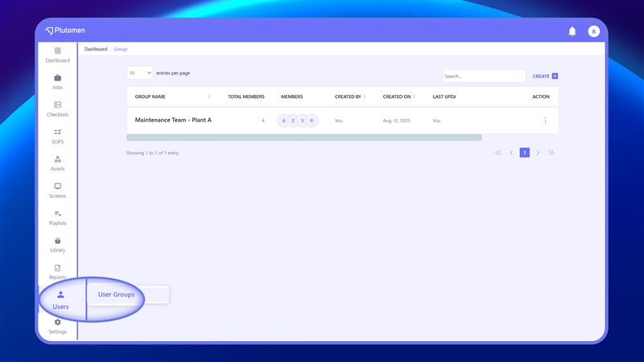Click the Dashboard breadcrumb link

(x=96, y=49)
